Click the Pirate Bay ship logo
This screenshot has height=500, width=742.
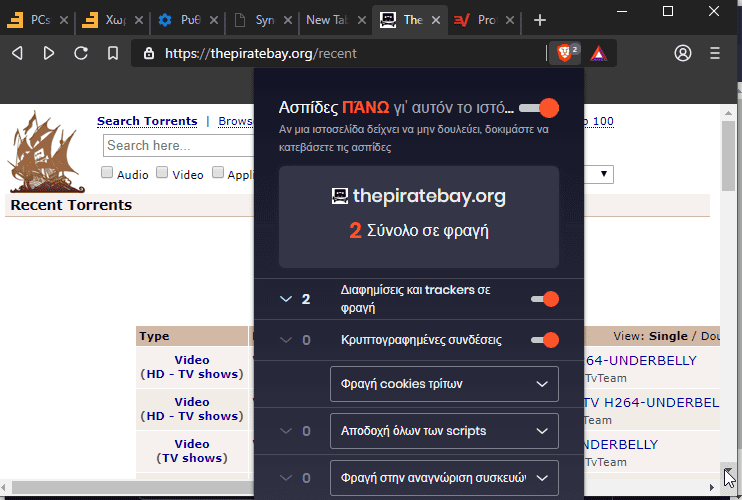(46, 152)
